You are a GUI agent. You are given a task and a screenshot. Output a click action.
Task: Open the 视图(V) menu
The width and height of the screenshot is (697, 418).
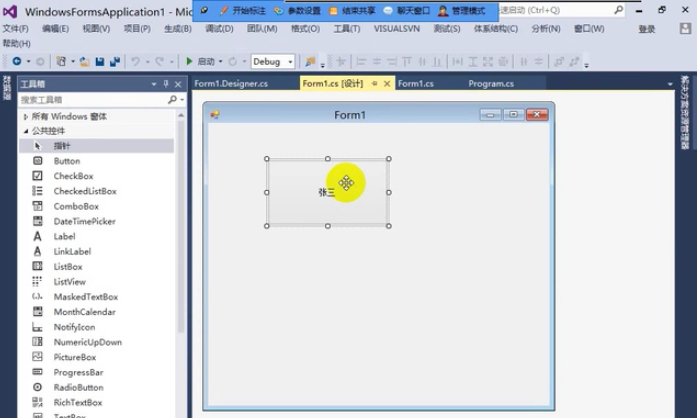(x=96, y=29)
